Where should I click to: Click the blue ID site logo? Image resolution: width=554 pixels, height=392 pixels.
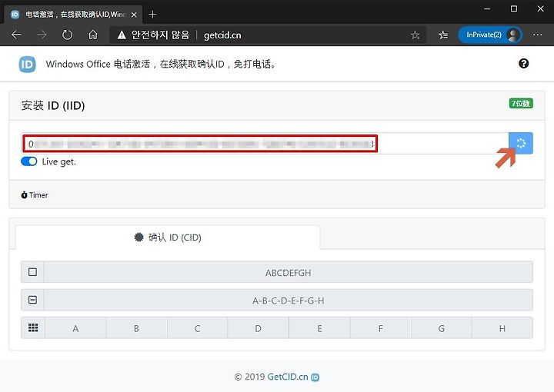[27, 65]
